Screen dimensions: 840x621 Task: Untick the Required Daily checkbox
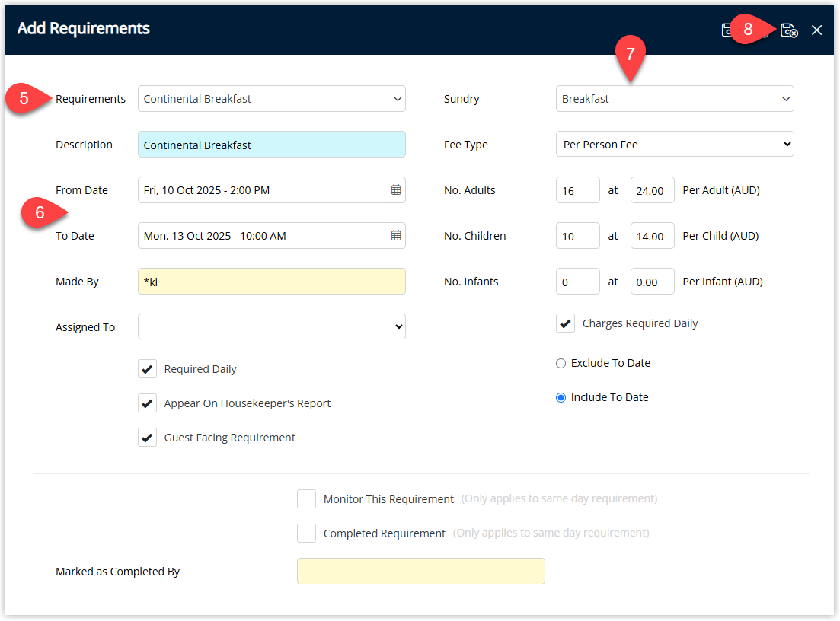pos(147,369)
